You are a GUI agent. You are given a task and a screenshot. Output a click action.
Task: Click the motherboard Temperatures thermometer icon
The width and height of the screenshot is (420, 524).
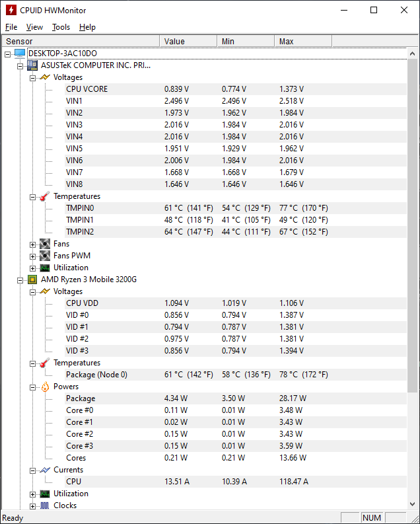point(45,196)
